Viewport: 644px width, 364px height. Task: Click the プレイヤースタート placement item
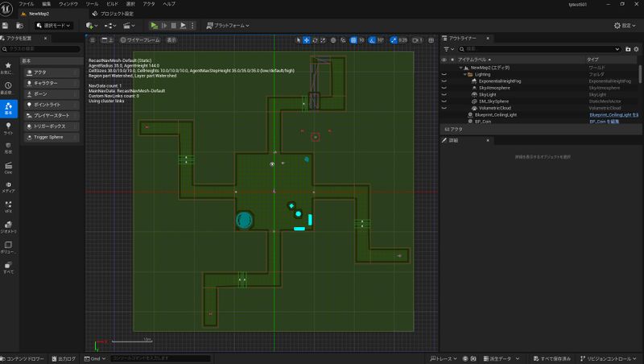click(52, 115)
